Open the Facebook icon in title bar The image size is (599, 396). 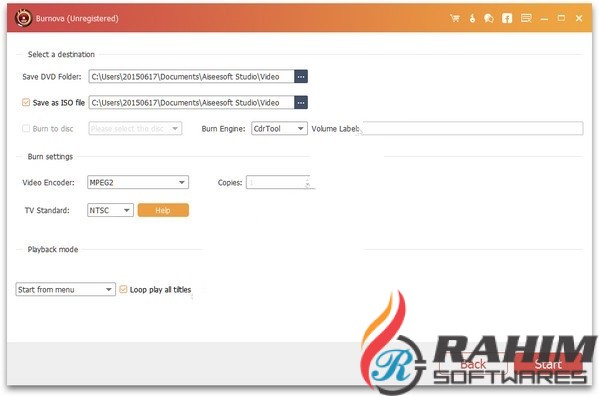pos(507,18)
